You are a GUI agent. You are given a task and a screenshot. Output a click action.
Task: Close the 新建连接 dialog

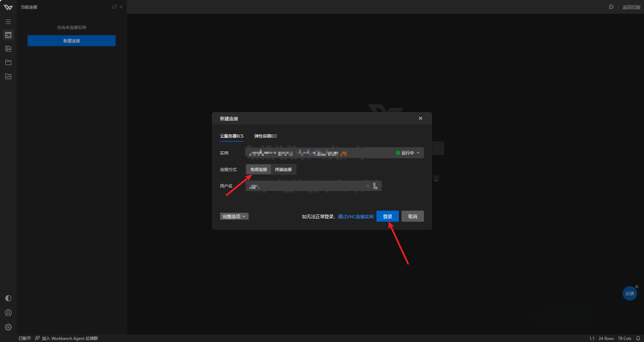[x=420, y=118]
